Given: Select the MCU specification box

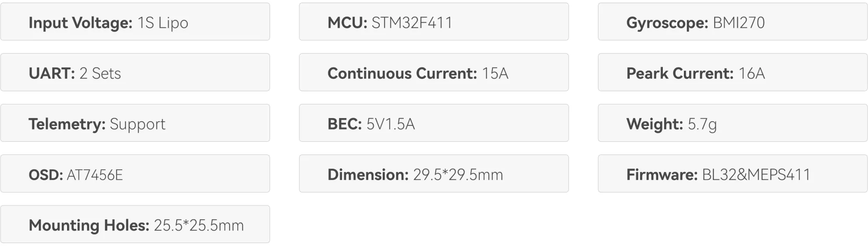Looking at the screenshot, I should click(434, 22).
